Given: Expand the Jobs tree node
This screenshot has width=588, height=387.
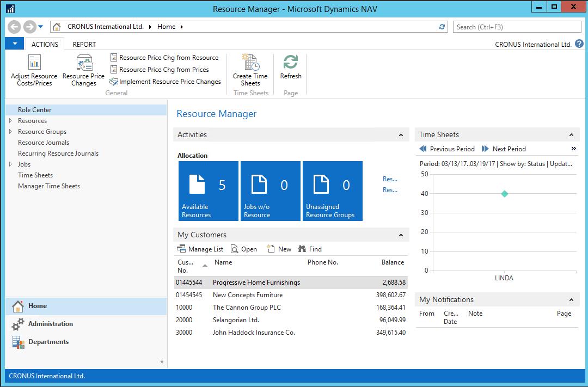Looking at the screenshot, I should tap(10, 164).
